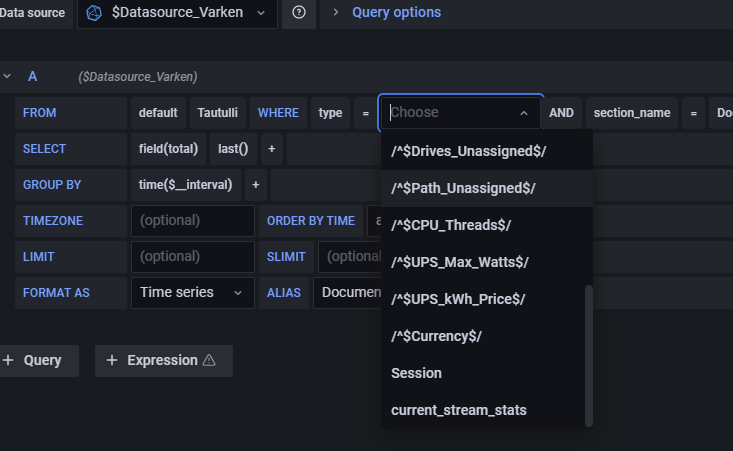
Task: Expand Query options section
Action: coord(396,12)
